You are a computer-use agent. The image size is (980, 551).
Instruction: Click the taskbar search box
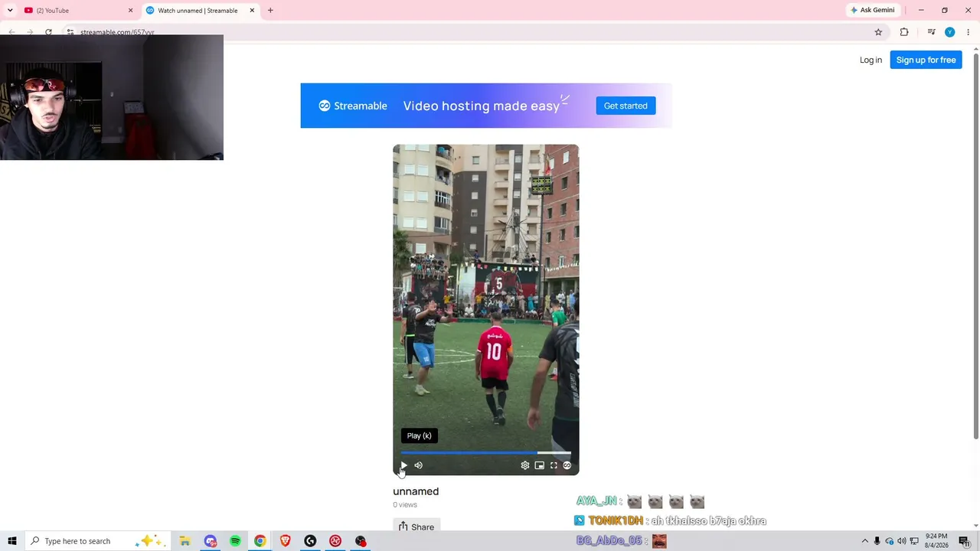[96, 541]
